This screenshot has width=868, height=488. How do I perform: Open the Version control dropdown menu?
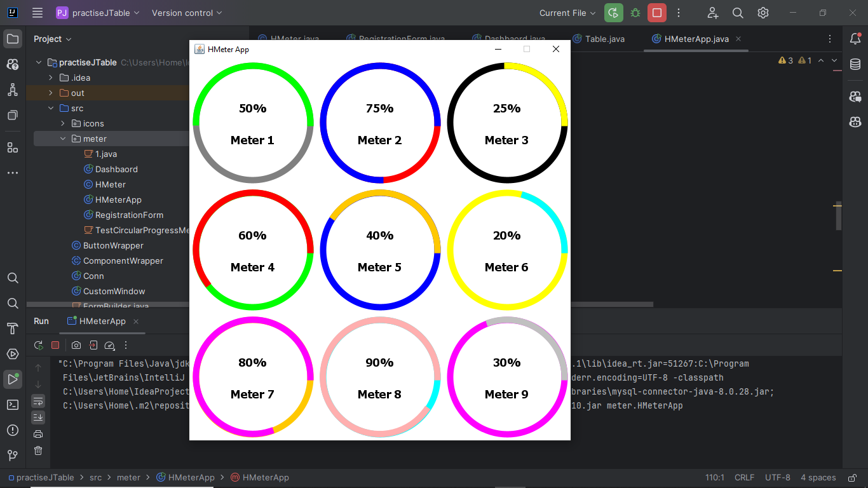pyautogui.click(x=187, y=13)
